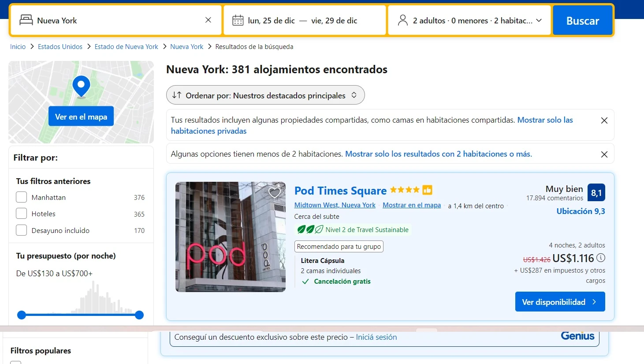Click the 17.894 comentarios text
The height and width of the screenshot is (364, 644).
(x=555, y=198)
